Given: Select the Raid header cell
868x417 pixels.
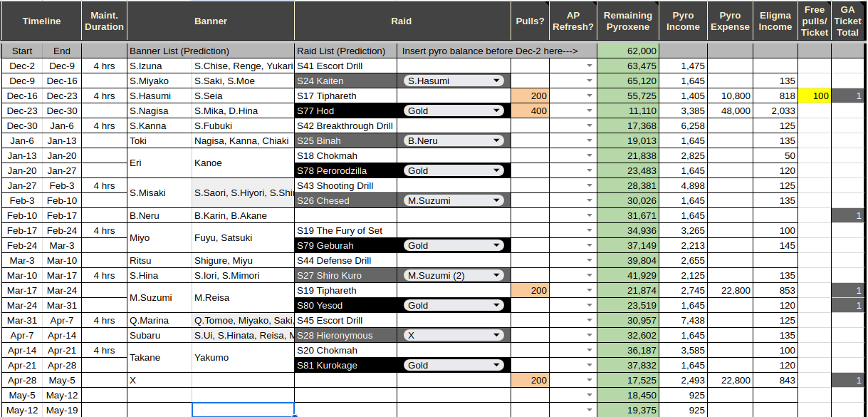Looking at the screenshot, I should tap(402, 21).
